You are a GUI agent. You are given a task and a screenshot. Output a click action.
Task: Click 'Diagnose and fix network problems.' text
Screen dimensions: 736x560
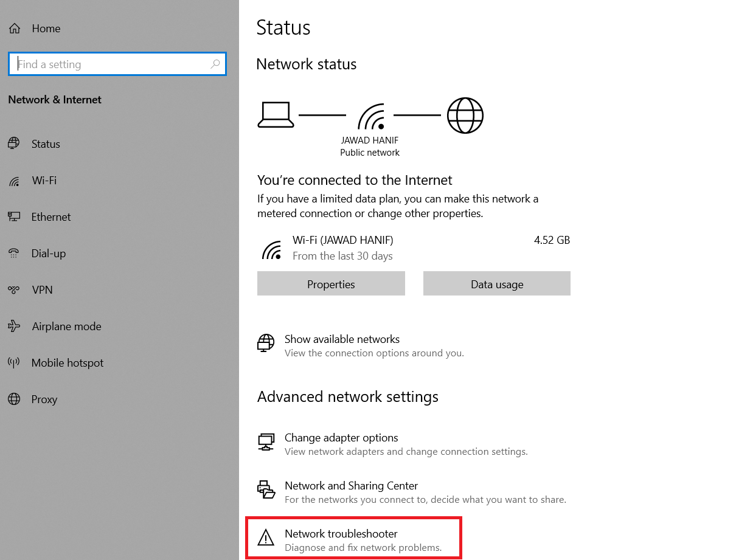[363, 548]
